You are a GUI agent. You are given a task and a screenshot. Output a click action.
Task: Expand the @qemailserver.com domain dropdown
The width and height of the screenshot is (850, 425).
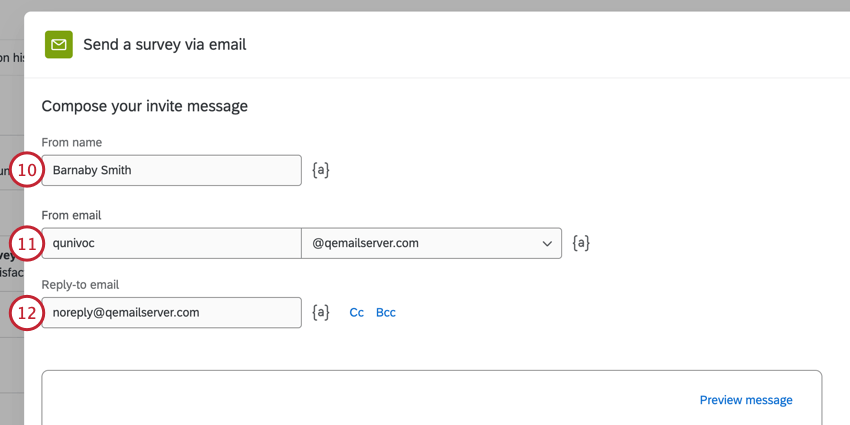[x=431, y=242]
